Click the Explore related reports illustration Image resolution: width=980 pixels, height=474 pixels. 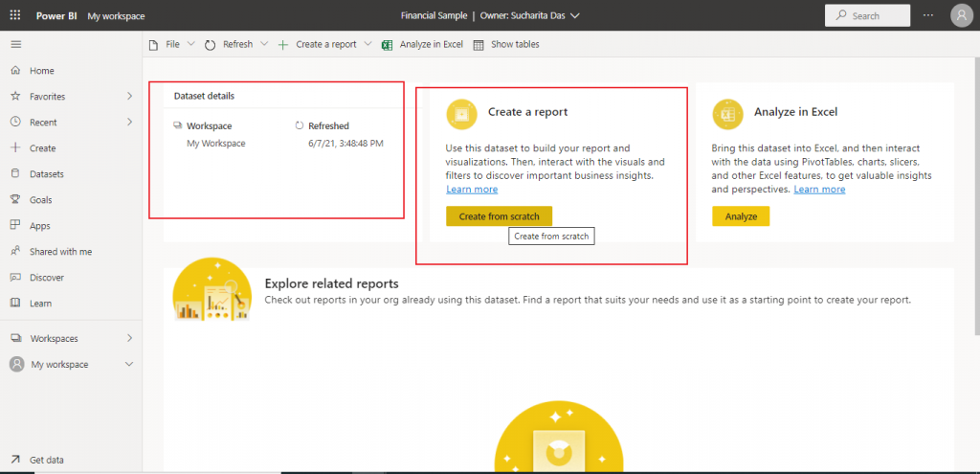tap(212, 291)
